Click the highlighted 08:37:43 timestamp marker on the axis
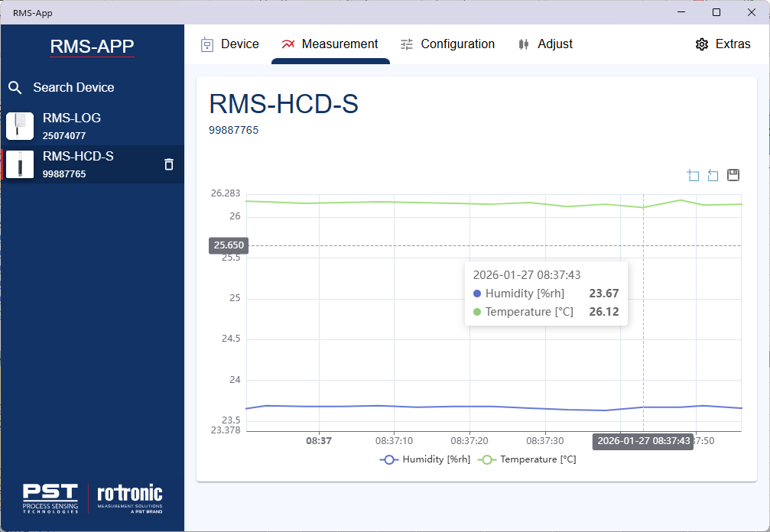 click(x=642, y=441)
